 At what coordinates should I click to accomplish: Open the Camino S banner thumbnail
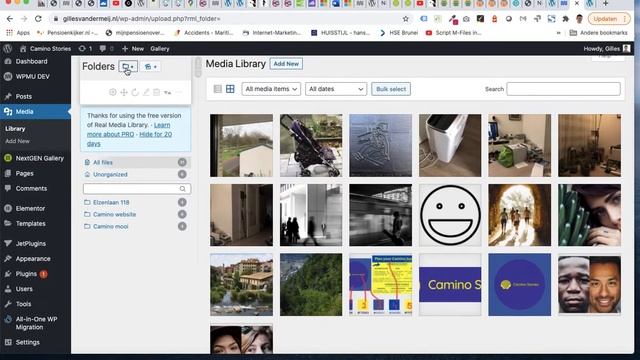450,284
